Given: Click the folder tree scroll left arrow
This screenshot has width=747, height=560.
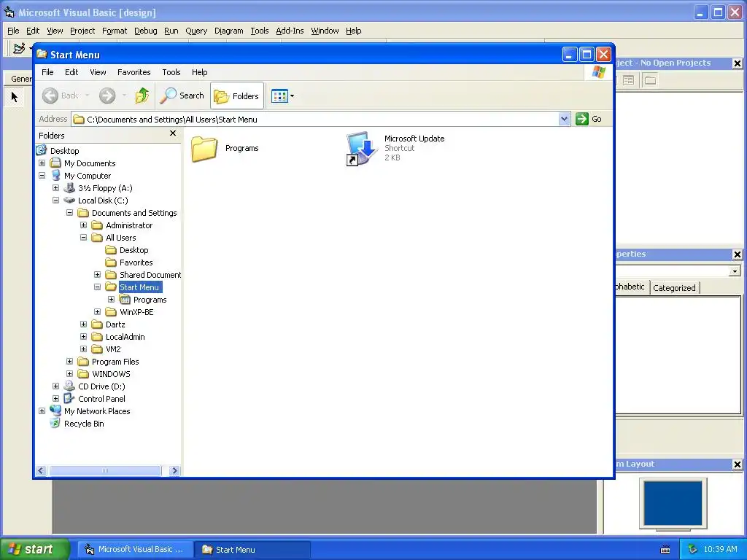Looking at the screenshot, I should [41, 470].
